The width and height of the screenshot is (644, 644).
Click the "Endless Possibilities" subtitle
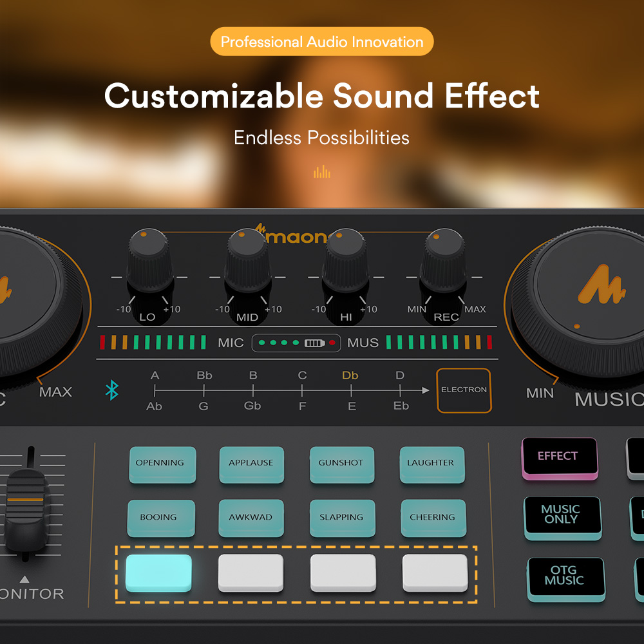pyautogui.click(x=322, y=138)
